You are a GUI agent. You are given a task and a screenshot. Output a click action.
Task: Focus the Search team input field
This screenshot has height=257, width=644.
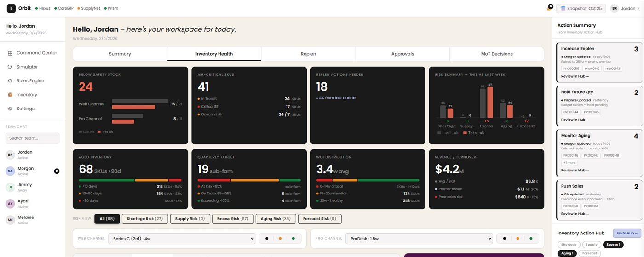[x=32, y=138]
